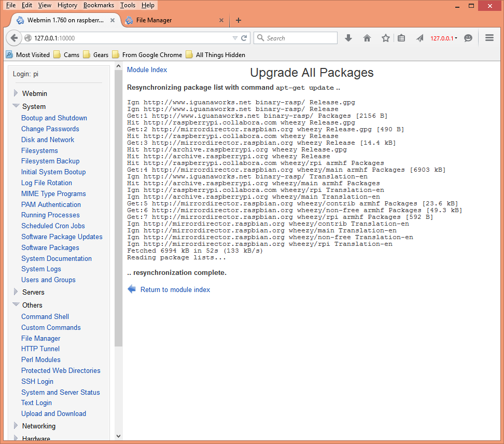Open the History menu
504x444 pixels.
point(67,5)
